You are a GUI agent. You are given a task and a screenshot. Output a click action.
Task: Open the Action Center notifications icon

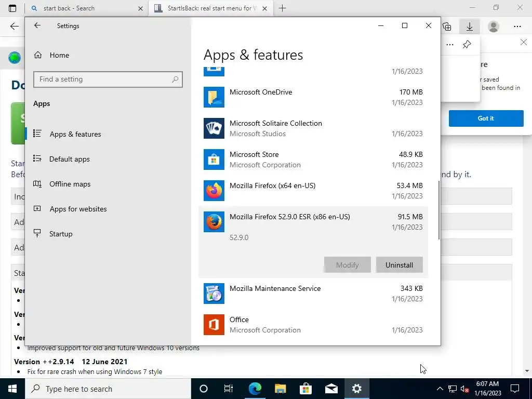click(515, 389)
